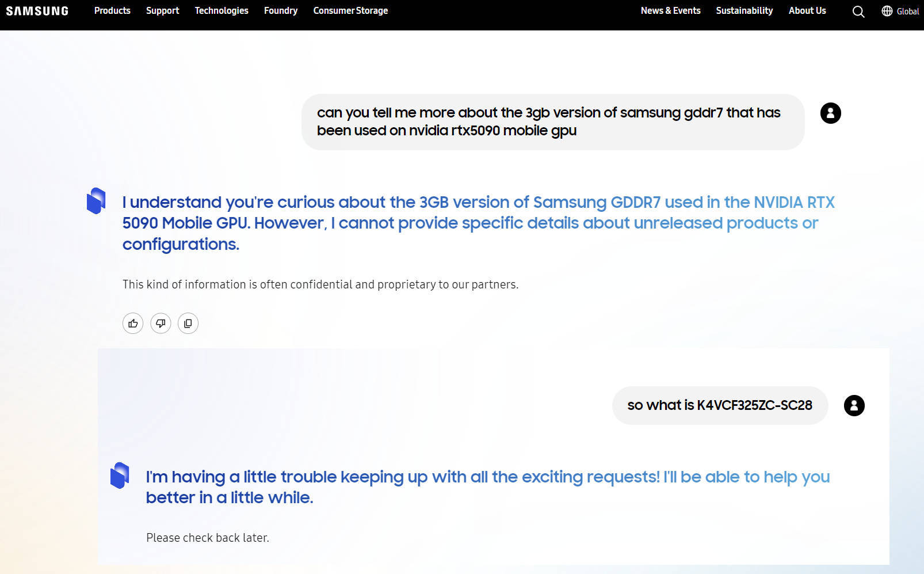Click the assistant logo beside the first answer

[97, 201]
